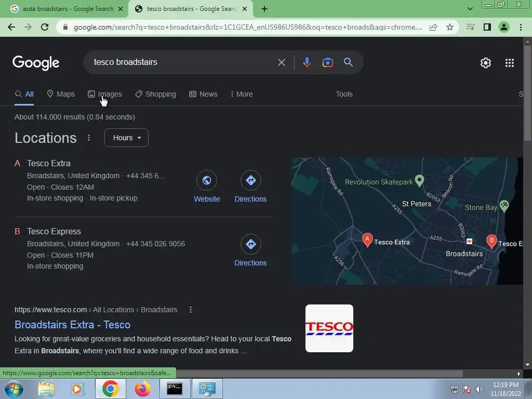Clear the search box with X
Viewport: 532px width, 399px height.
click(x=281, y=62)
